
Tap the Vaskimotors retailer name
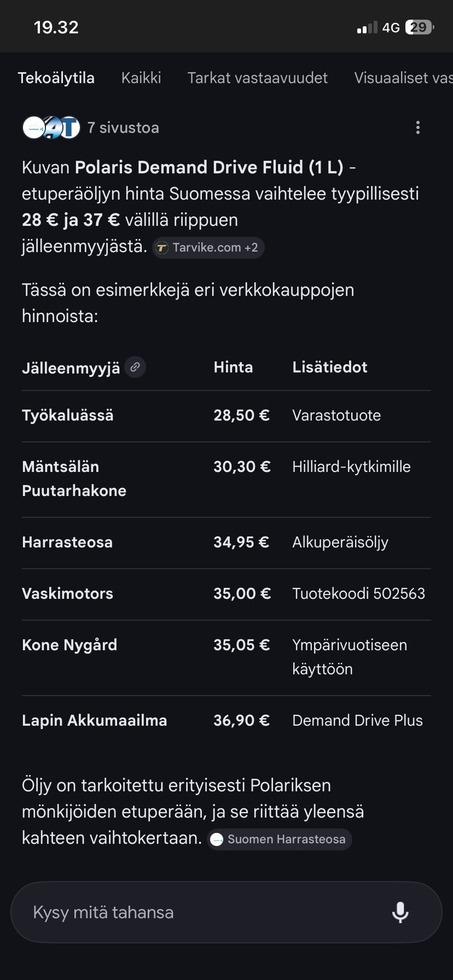67,594
